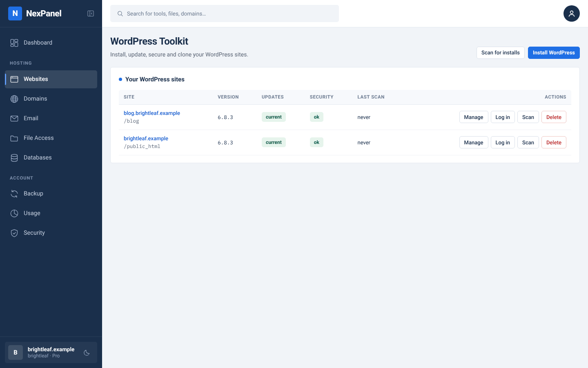The width and height of the screenshot is (588, 368).
Task: Focus the search tools, files, domains field
Action: point(225,13)
